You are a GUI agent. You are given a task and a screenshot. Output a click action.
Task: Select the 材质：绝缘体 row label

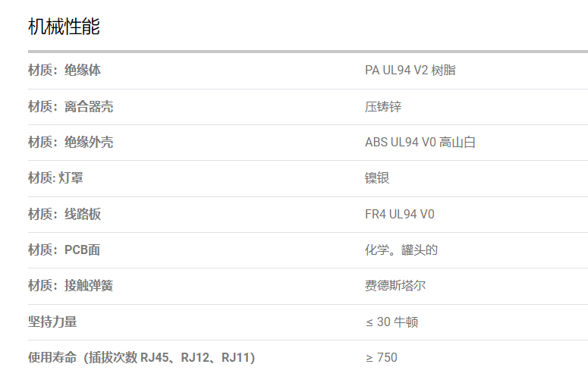point(64,70)
